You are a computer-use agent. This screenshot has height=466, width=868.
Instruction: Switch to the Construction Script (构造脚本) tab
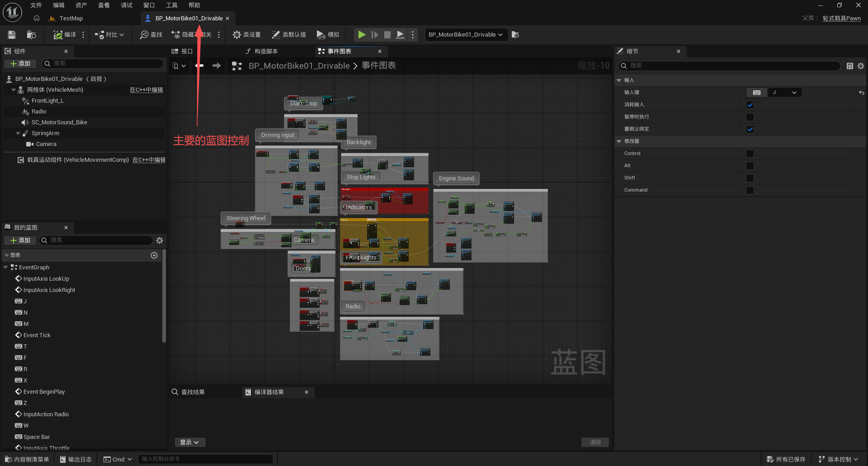[x=262, y=52]
